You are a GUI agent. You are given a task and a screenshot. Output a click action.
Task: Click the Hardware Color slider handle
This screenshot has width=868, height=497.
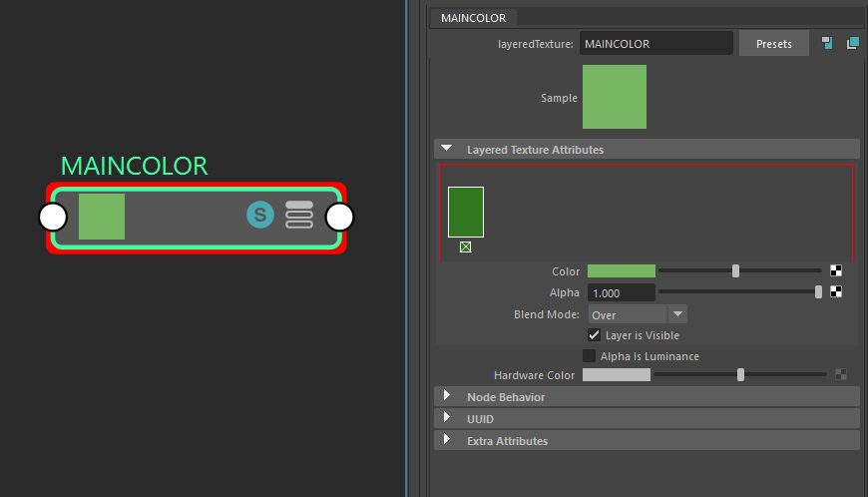point(740,375)
